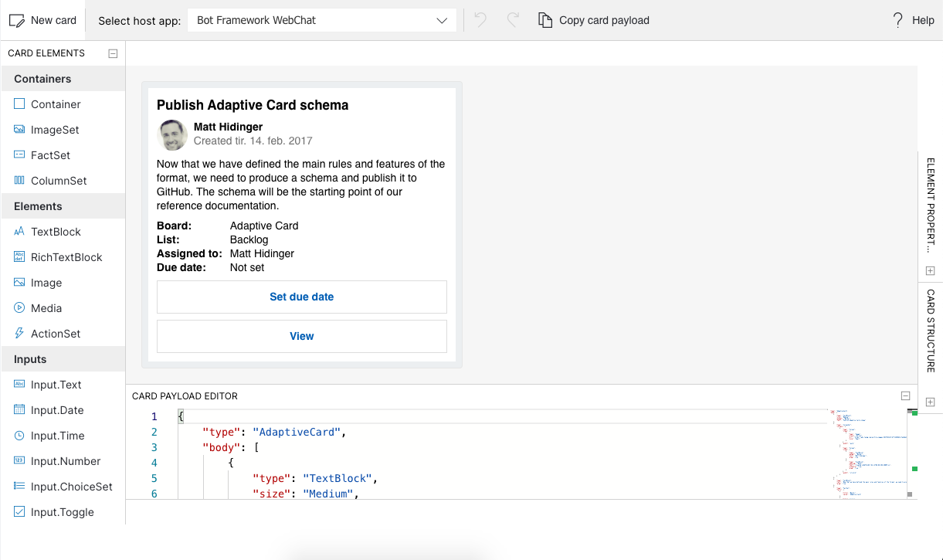Click the Set due date button

301,297
